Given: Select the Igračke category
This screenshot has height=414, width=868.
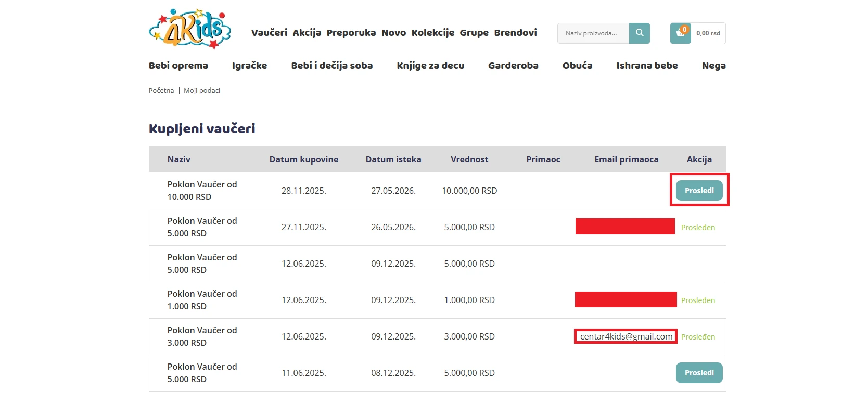Looking at the screenshot, I should pyautogui.click(x=249, y=66).
